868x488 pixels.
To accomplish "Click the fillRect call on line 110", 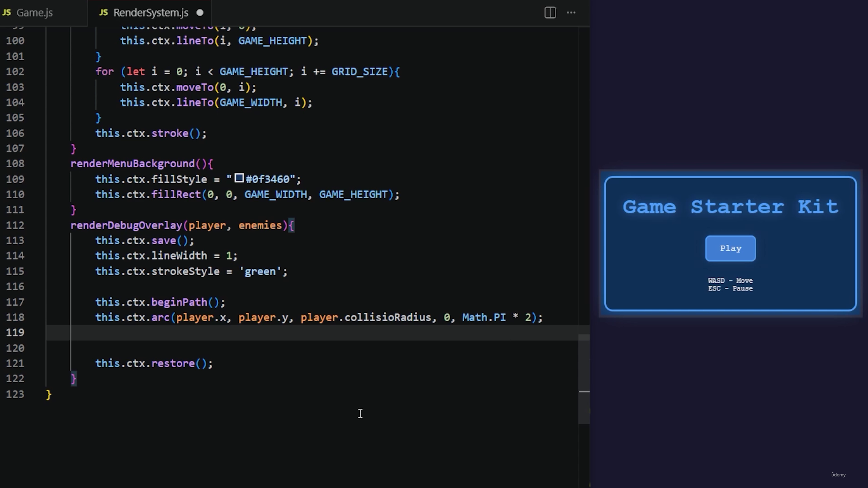I will 176,195.
